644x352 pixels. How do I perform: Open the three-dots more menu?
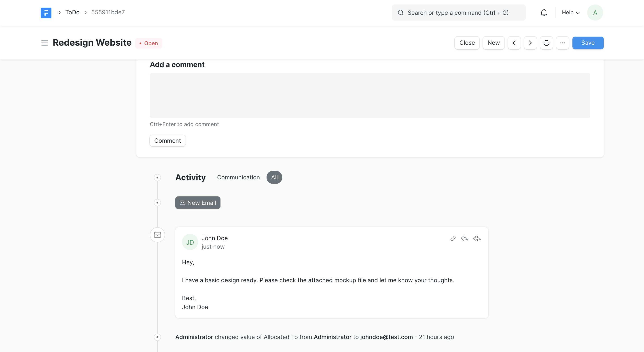point(562,43)
